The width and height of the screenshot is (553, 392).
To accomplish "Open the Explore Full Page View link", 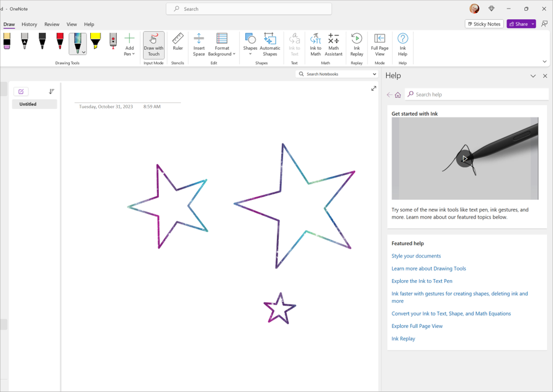I will (417, 326).
